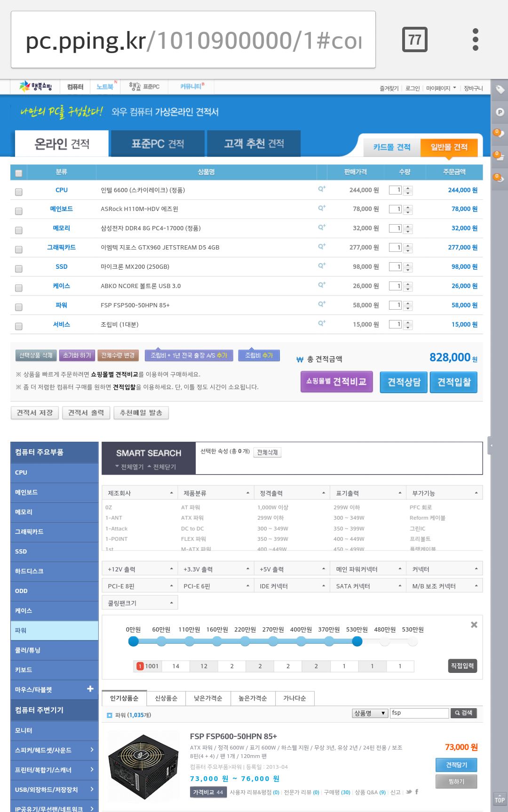Switch to 표준PC 견적 tab
Viewport: 508px width, 812px height.
158,144
